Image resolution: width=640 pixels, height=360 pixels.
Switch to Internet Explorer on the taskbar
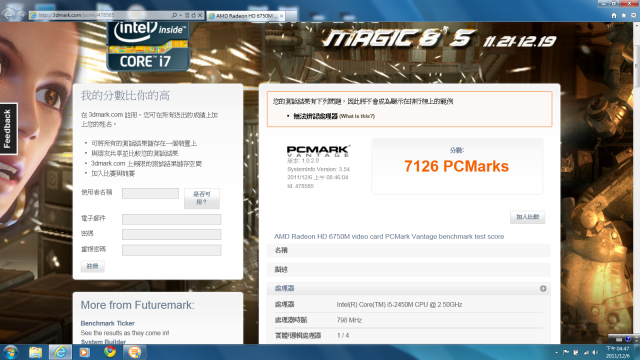pyautogui.click(x=60, y=352)
